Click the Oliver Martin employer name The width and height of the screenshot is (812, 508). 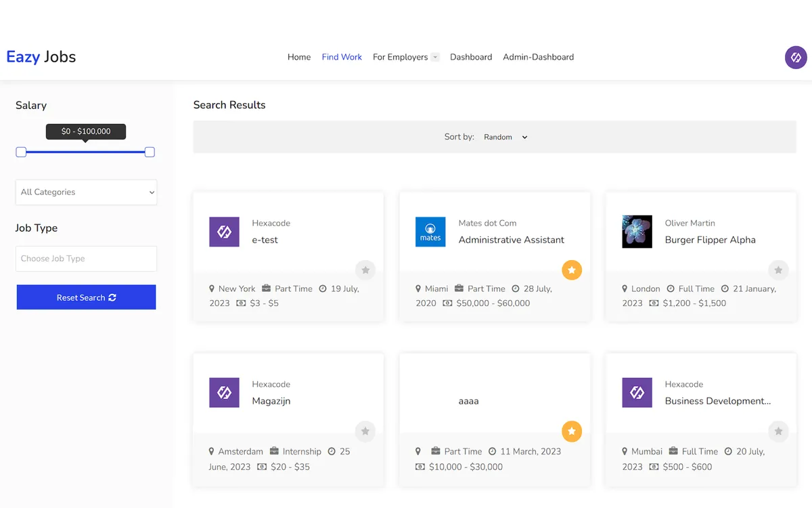pos(690,223)
